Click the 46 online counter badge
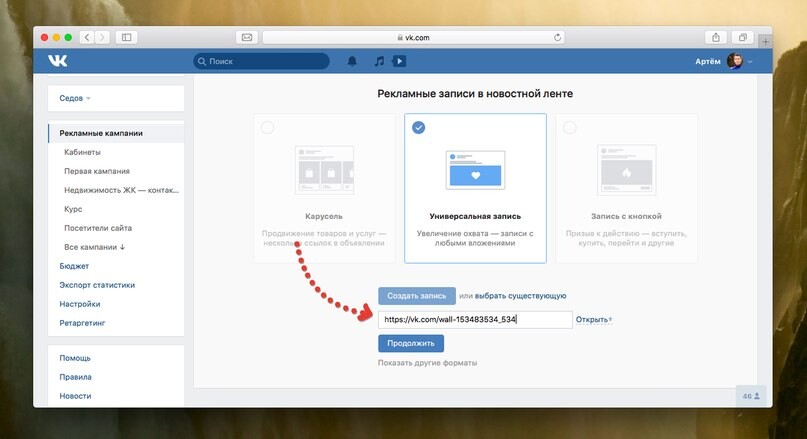The height and width of the screenshot is (439, 807). pyautogui.click(x=751, y=396)
